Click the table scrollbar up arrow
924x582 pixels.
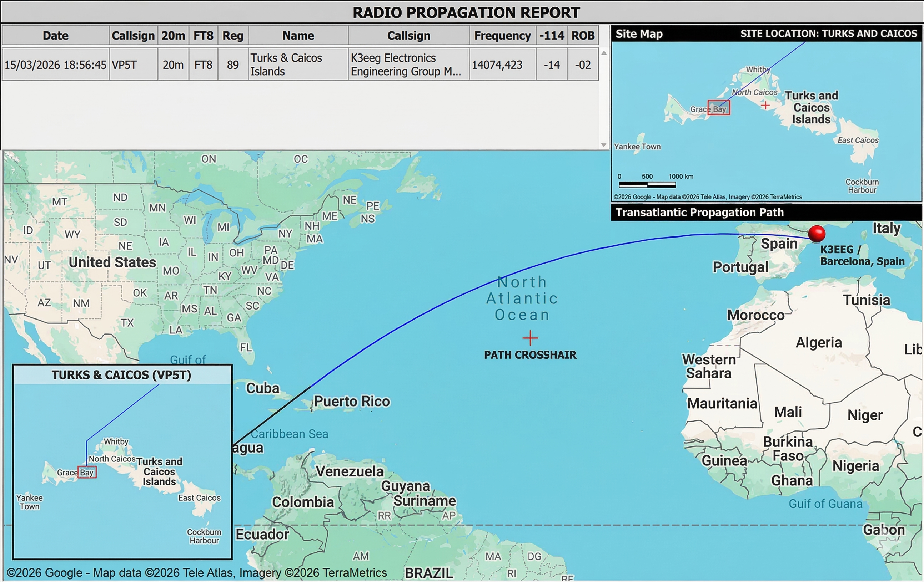(604, 53)
